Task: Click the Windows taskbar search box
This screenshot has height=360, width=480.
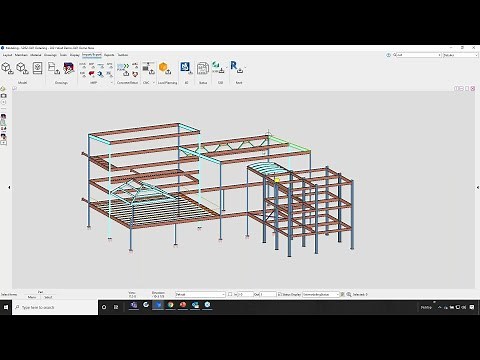Action: (55, 307)
